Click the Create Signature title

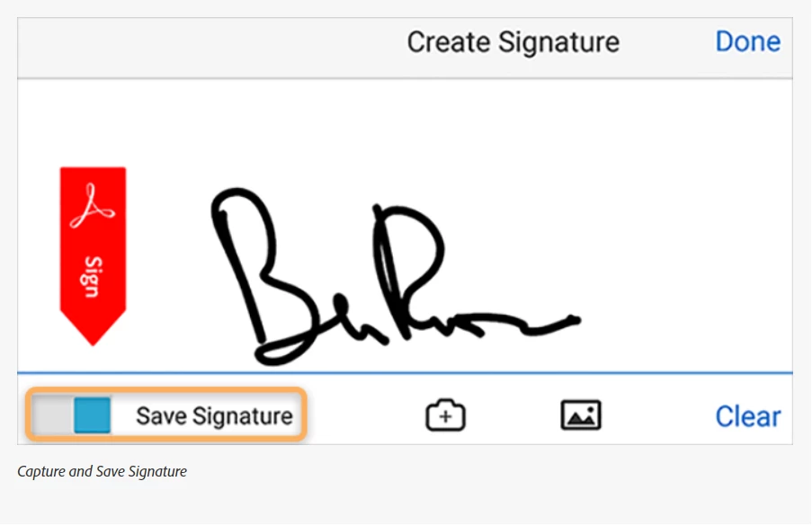click(x=513, y=42)
